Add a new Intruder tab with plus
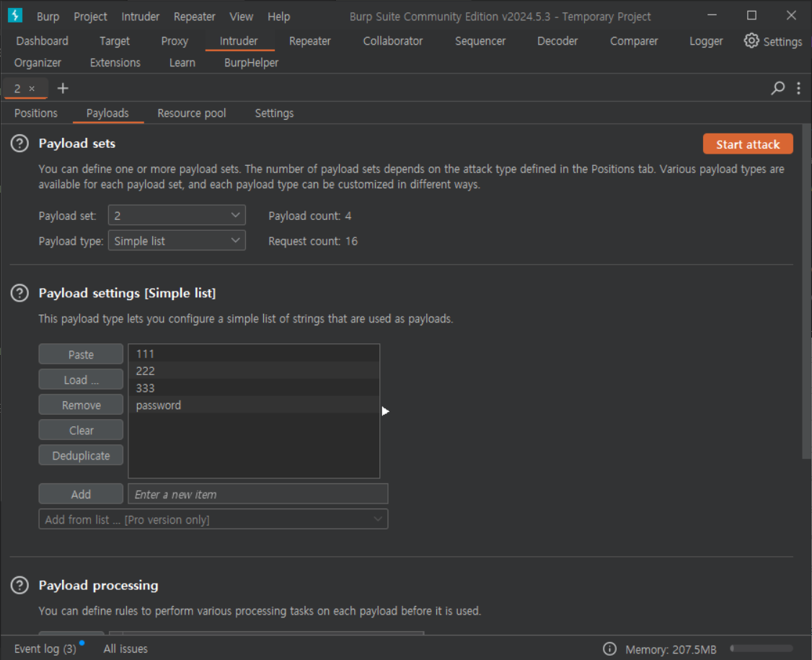 pyautogui.click(x=63, y=89)
